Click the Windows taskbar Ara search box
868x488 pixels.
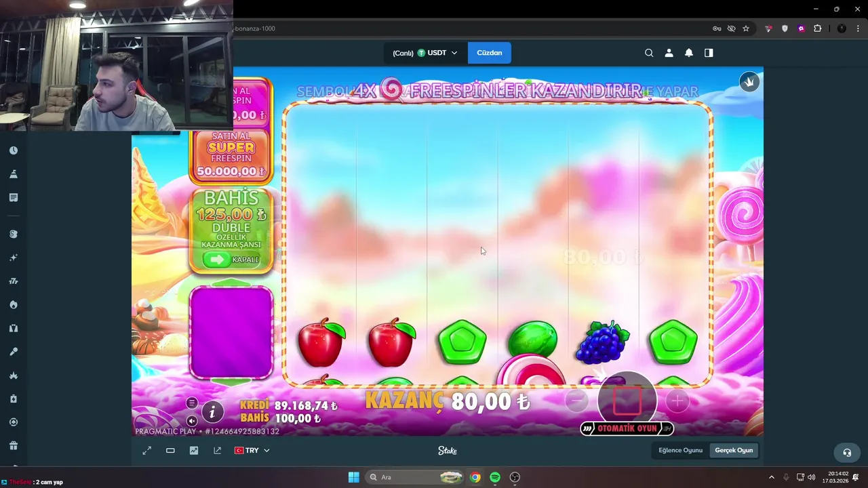point(414,477)
